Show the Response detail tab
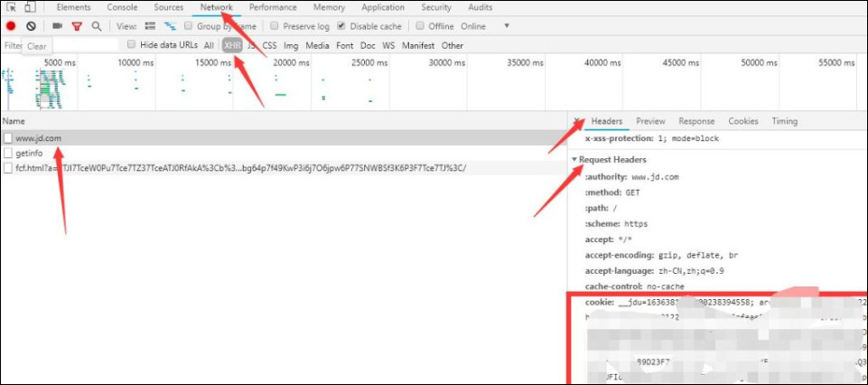This screenshot has height=385, width=868. 696,121
